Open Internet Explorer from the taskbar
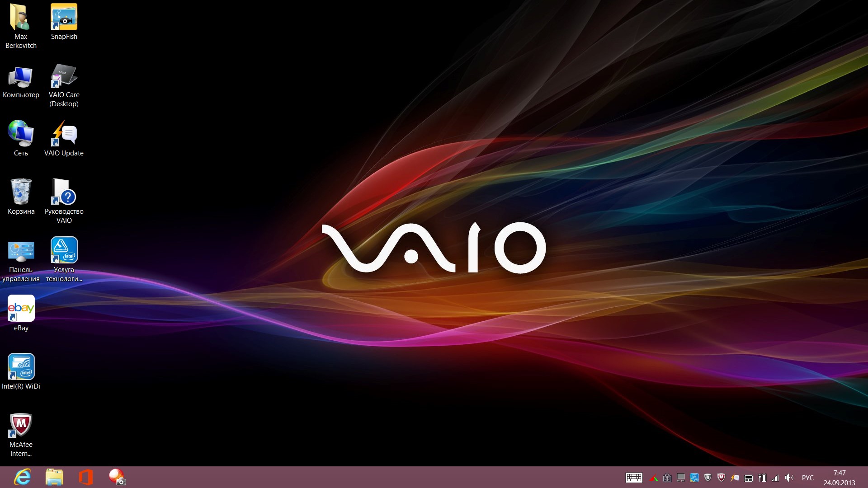Viewport: 868px width, 488px height. [x=22, y=477]
